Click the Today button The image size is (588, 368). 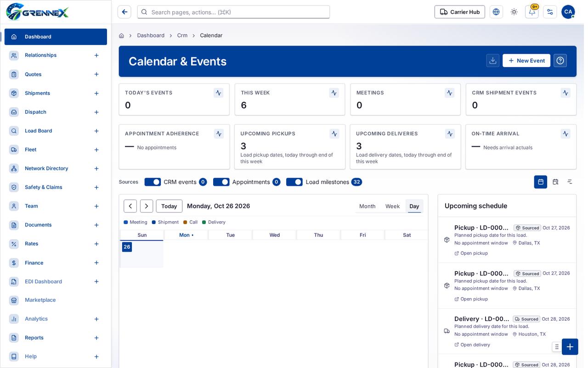169,206
